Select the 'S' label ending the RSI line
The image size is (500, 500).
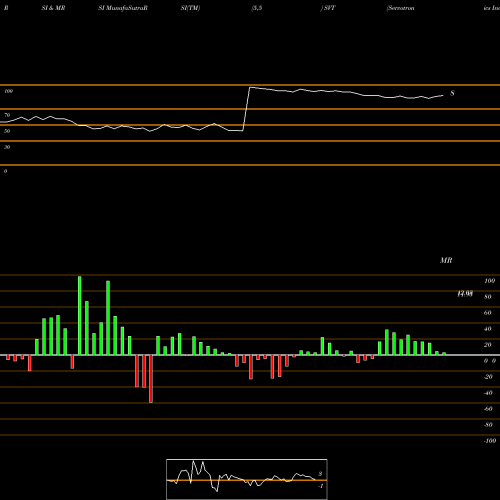click(x=452, y=93)
